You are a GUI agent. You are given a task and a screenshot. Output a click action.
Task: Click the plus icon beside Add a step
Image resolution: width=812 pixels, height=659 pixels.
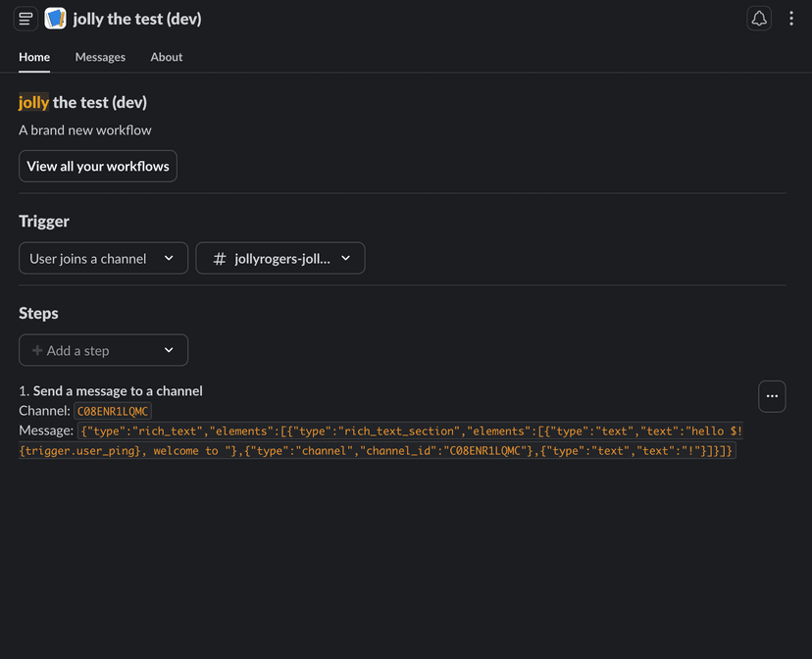pos(37,350)
